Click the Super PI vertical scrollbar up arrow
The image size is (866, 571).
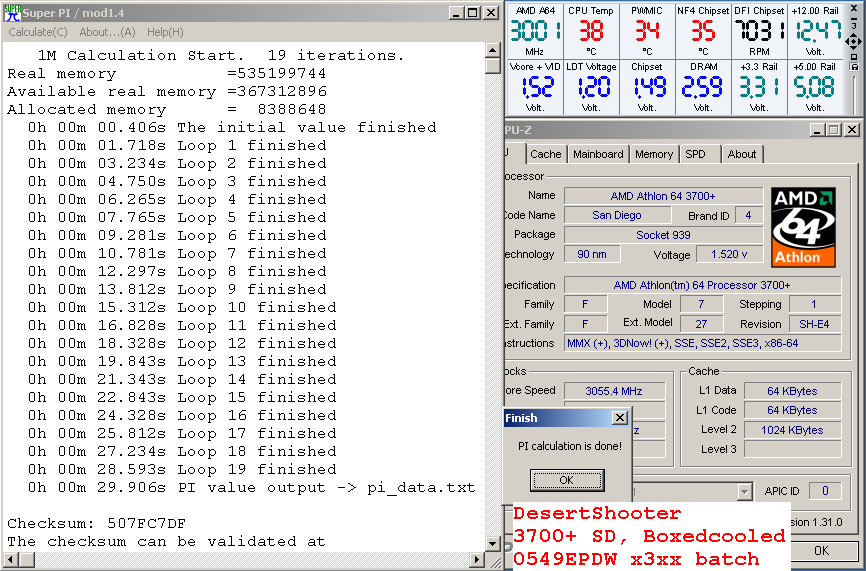point(493,51)
